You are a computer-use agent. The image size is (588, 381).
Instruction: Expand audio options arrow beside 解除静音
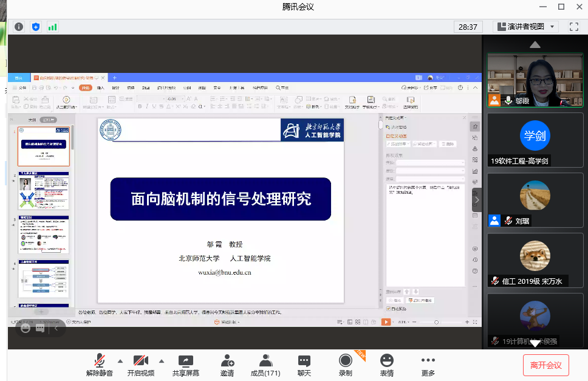click(120, 360)
